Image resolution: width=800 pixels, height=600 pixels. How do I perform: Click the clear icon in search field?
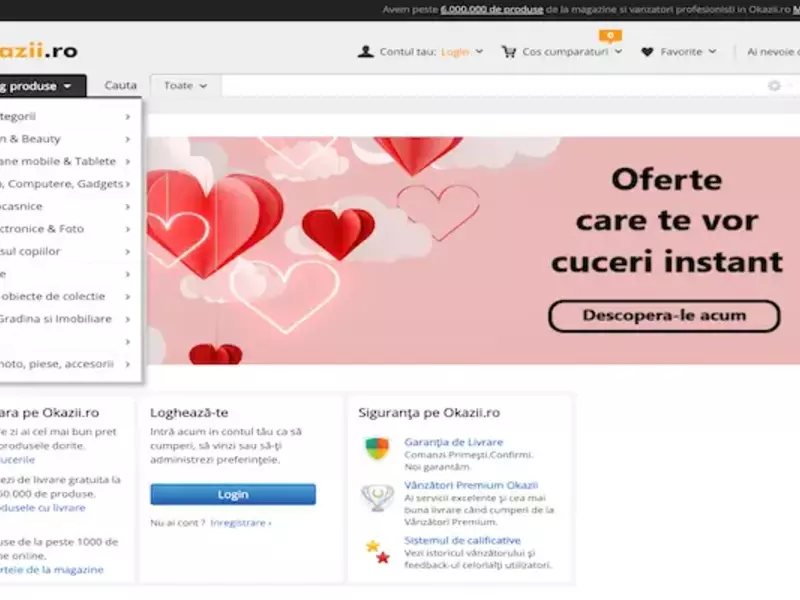tap(774, 86)
